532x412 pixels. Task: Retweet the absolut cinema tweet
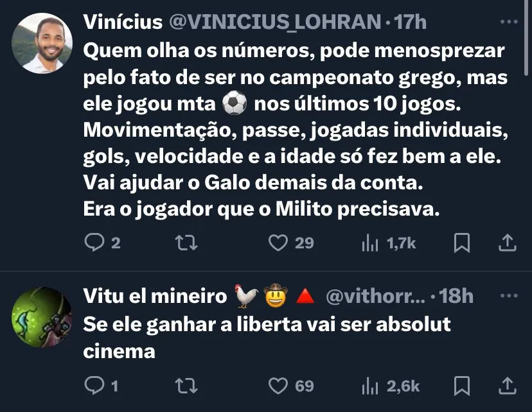click(186, 386)
